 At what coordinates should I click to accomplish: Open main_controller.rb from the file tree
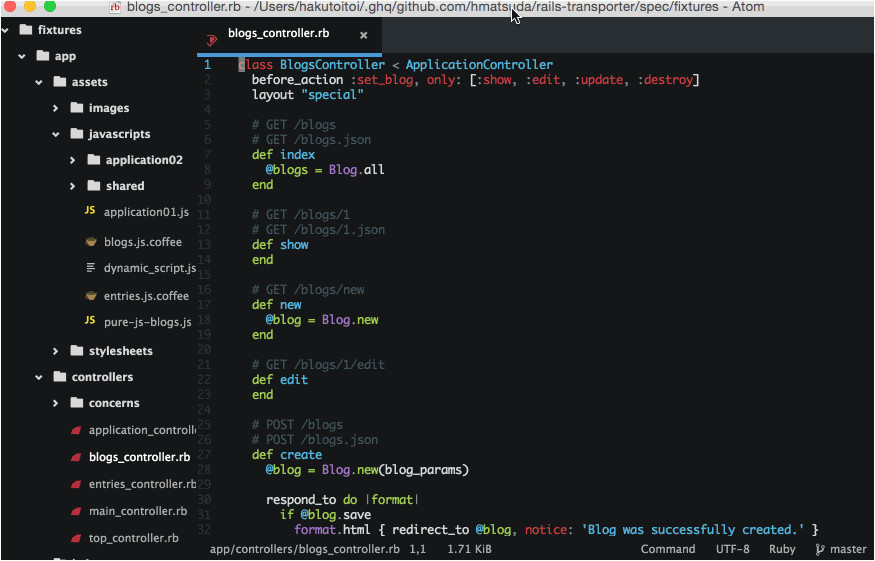click(x=137, y=511)
